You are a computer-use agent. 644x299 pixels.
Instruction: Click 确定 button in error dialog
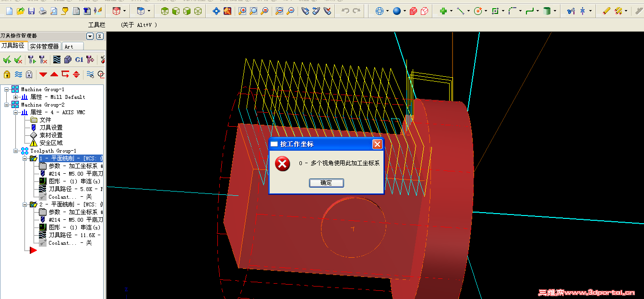tap(326, 183)
